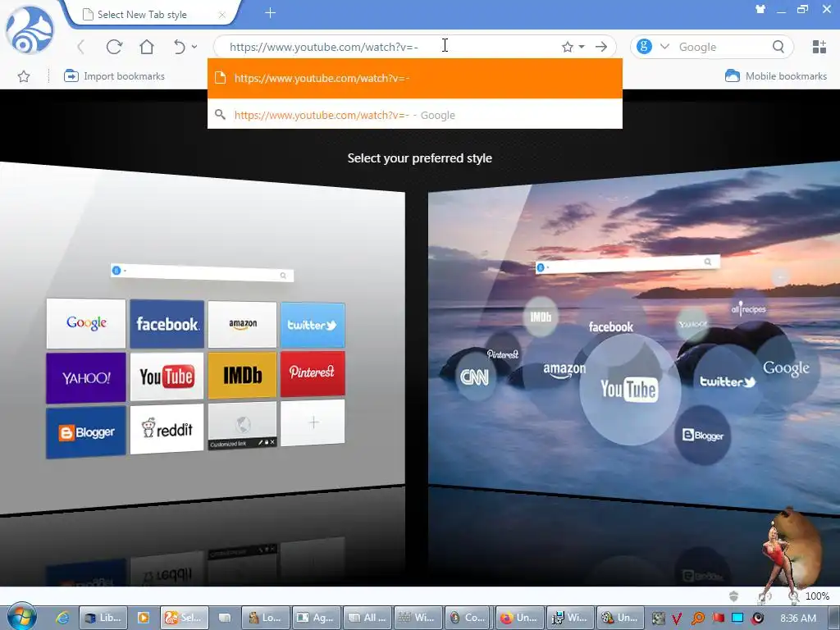Open the home page via the house icon
The height and width of the screenshot is (630, 840).
pyautogui.click(x=147, y=47)
